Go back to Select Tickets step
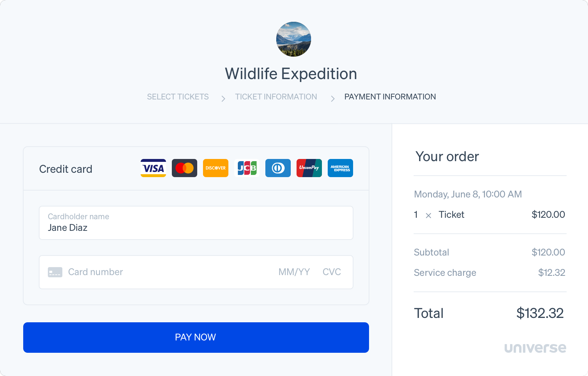Viewport: 588px width, 376px height. tap(178, 97)
